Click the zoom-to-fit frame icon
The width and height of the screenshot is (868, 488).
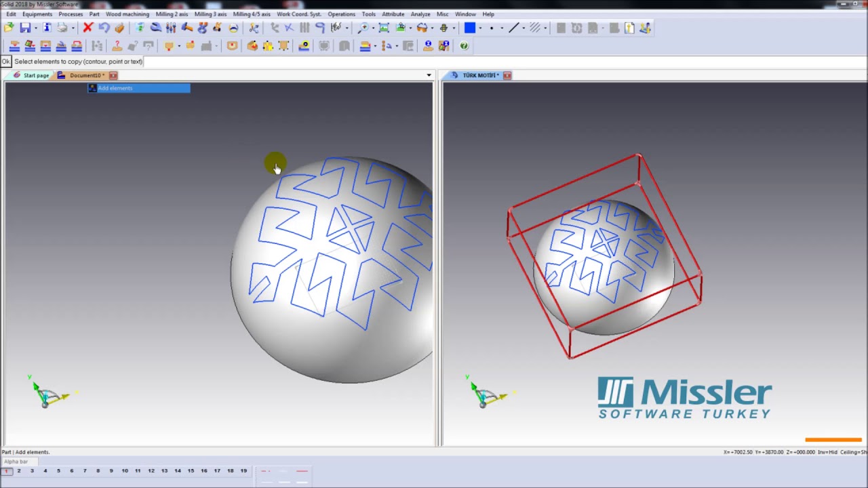(384, 28)
